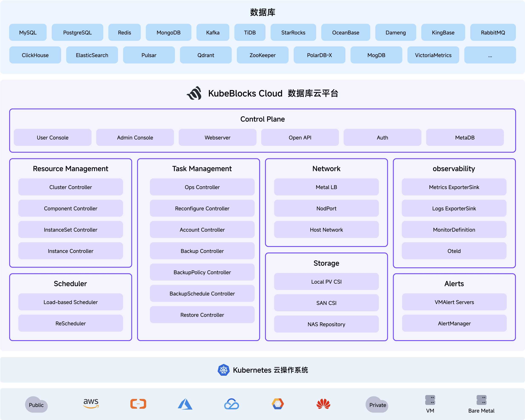The height and width of the screenshot is (420, 525).
Task: Click the ReScheduler box
Action: [71, 323]
